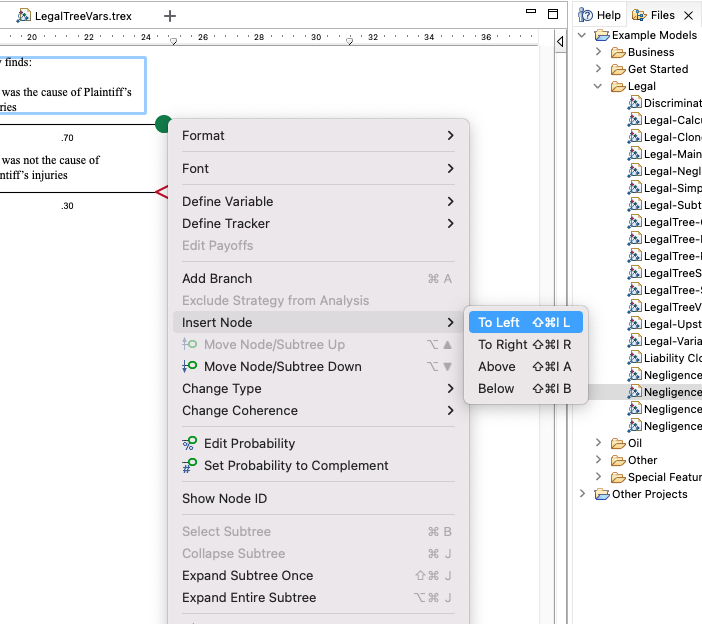Click the LegalTreeVars.trex tab icon
Image resolution: width=702 pixels, height=624 pixels.
point(23,16)
